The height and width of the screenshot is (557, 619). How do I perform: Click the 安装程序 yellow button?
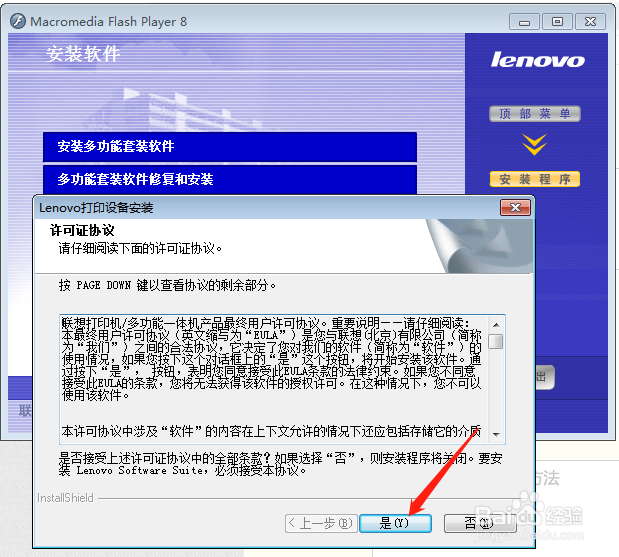tap(535, 179)
